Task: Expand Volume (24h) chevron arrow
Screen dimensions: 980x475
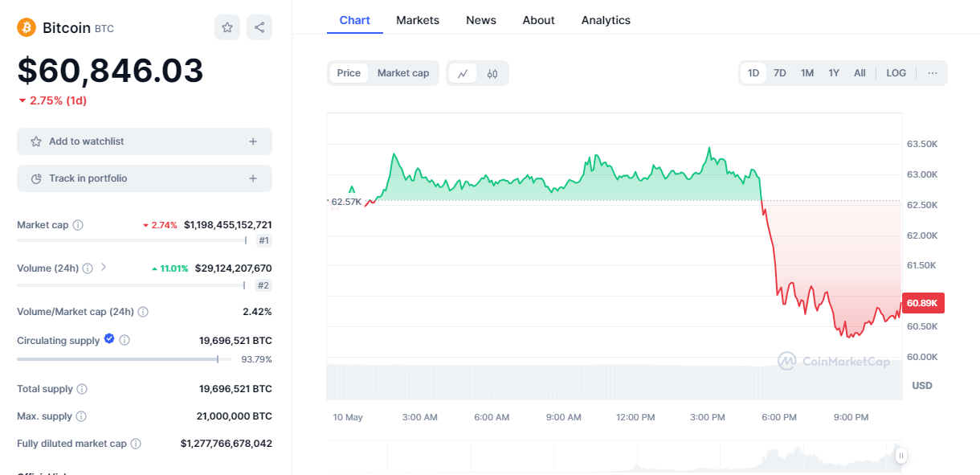Action: click(104, 268)
